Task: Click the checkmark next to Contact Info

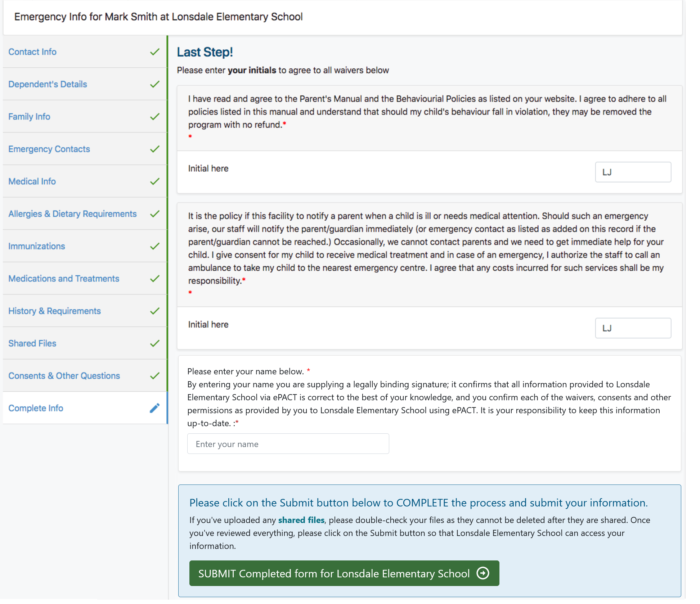Action: [154, 52]
